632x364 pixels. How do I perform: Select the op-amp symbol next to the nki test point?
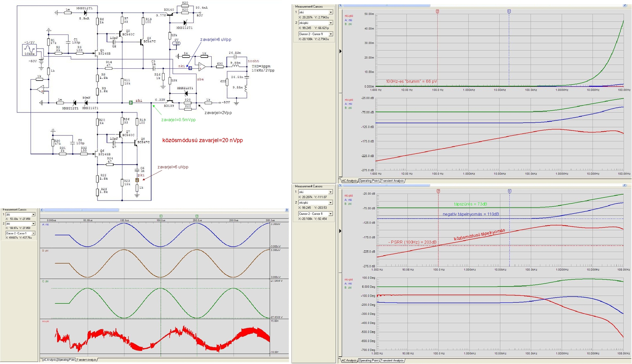point(202,67)
